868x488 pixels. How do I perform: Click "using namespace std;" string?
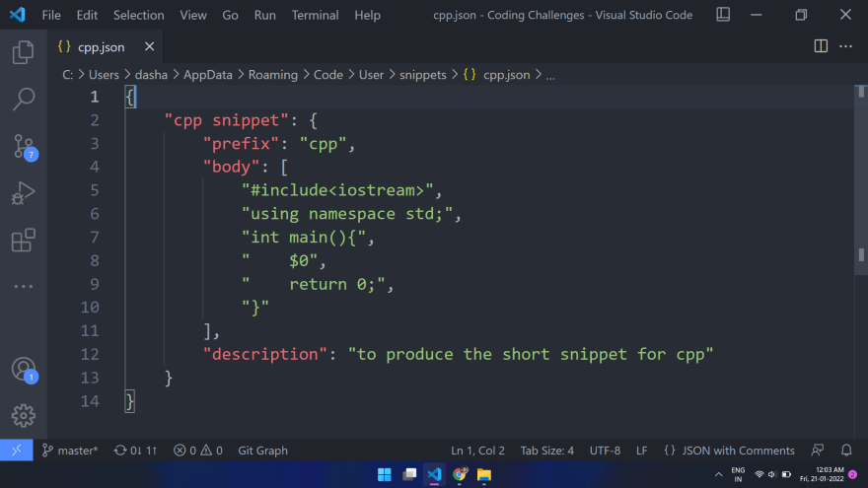click(347, 214)
